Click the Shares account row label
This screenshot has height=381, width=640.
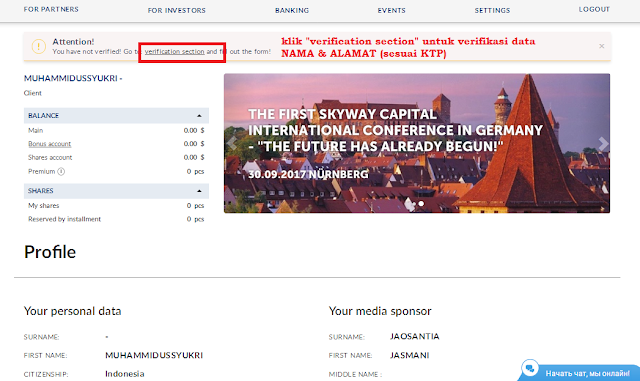tap(50, 158)
